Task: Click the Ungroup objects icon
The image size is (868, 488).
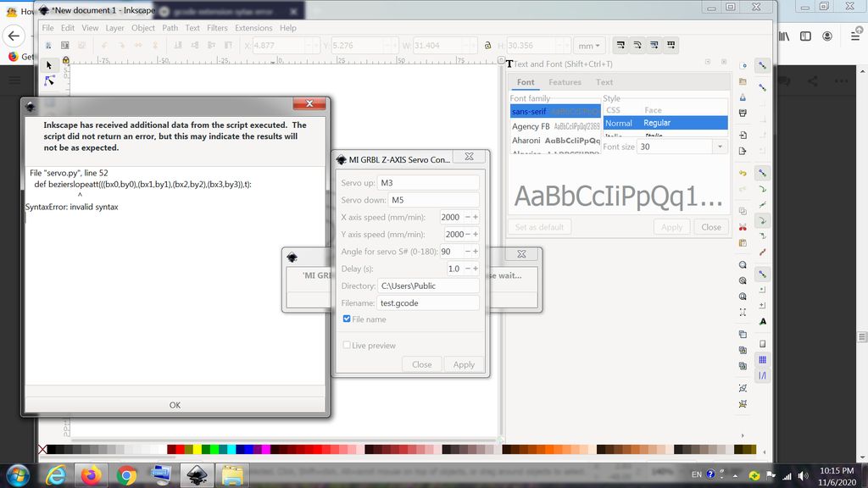Action: point(743,404)
